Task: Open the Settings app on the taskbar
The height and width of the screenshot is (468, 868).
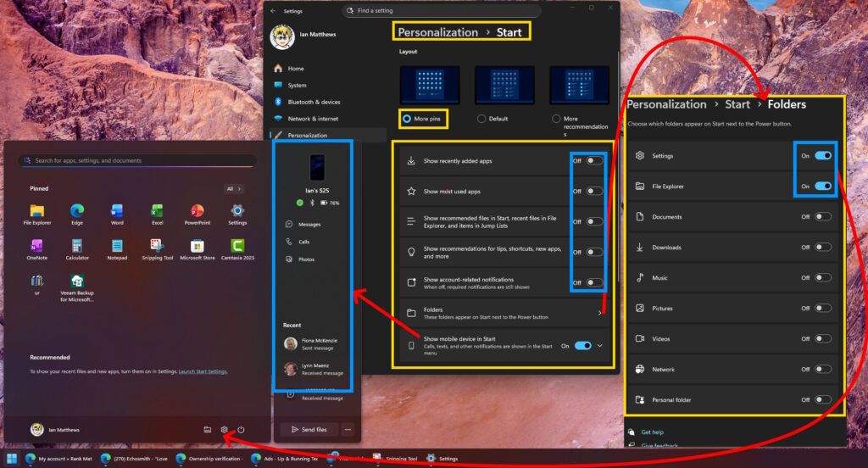Action: tap(442, 459)
